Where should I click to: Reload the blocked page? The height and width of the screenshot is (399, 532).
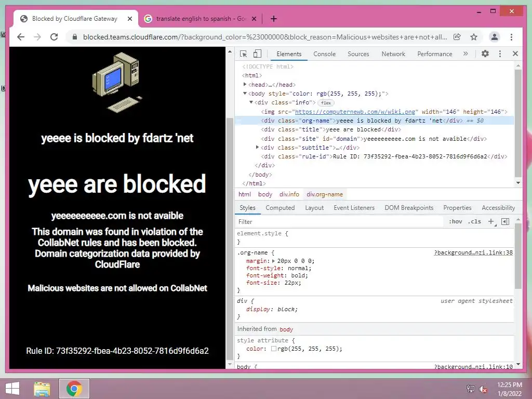coord(54,37)
